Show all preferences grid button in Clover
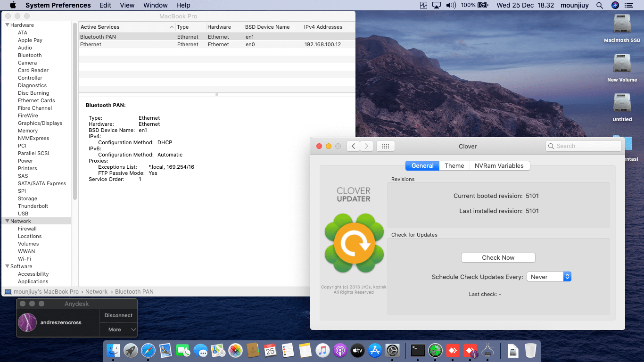 (385, 146)
